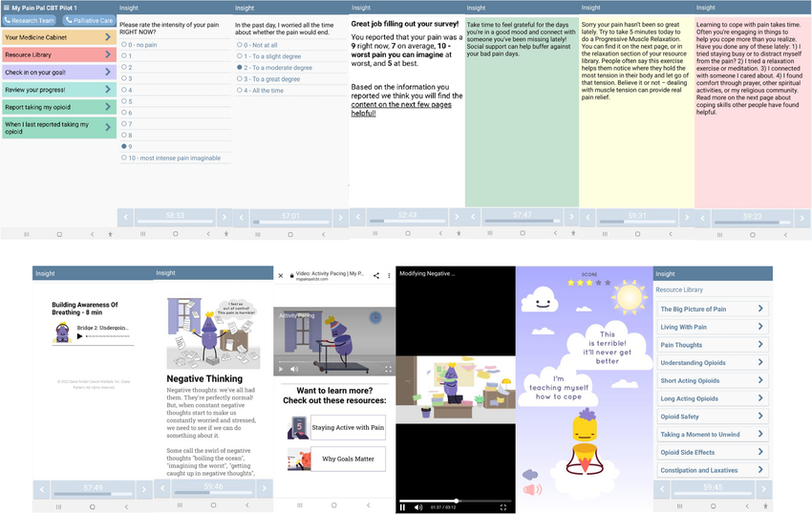Screen dimensions: 812x514
Task: Expand the Long Acting Opioids topic
Action: (712, 398)
